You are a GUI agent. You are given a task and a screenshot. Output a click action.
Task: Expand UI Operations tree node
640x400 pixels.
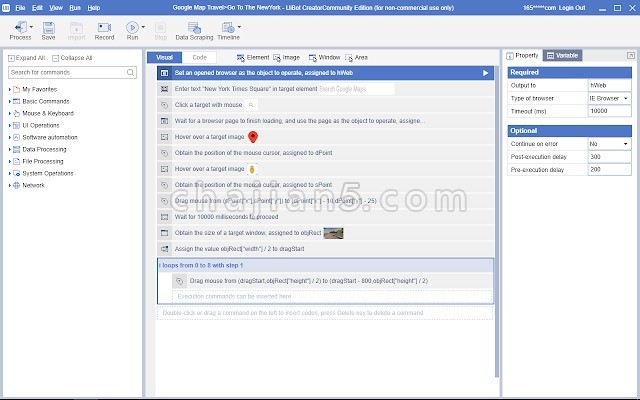10,125
